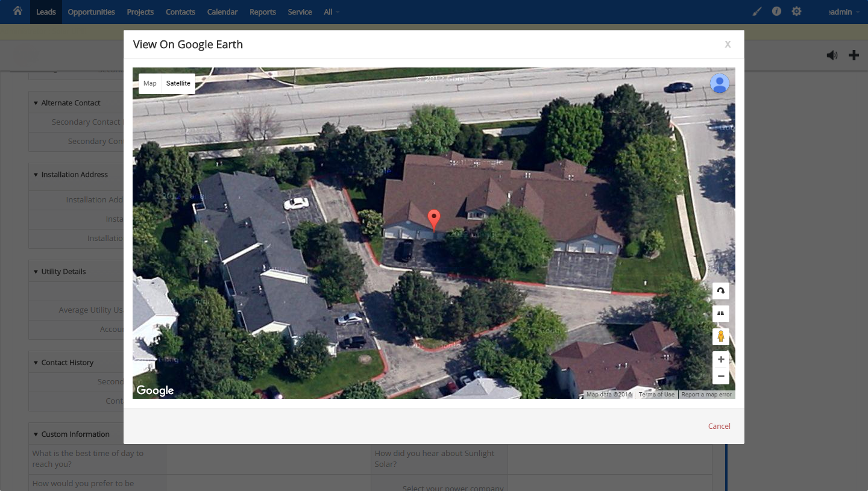The image size is (868, 491).
Task: Click the Street View pegman icon
Action: coord(721,336)
